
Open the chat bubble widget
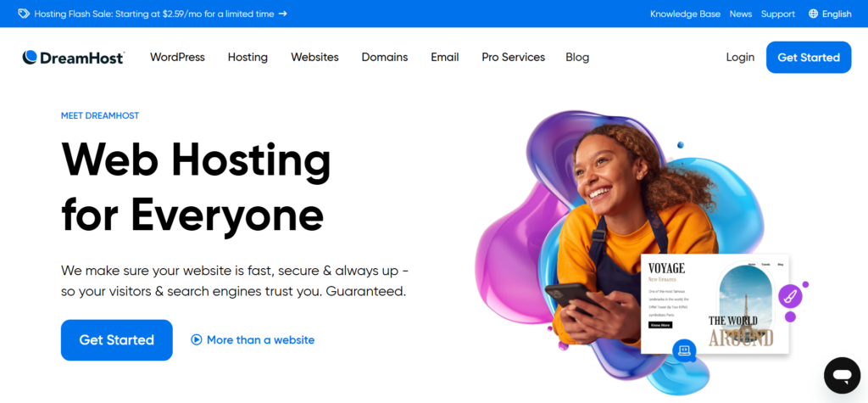[842, 375]
